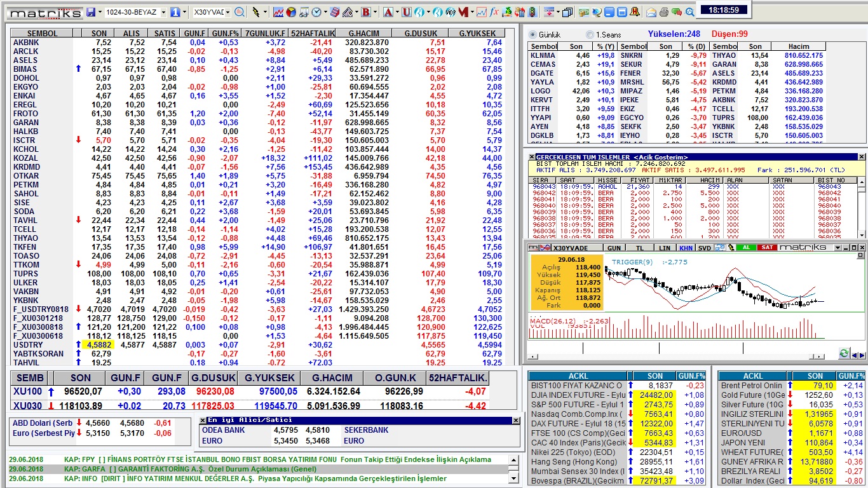Open the red-blue line chart icon
868x488 pixels.
point(278,12)
